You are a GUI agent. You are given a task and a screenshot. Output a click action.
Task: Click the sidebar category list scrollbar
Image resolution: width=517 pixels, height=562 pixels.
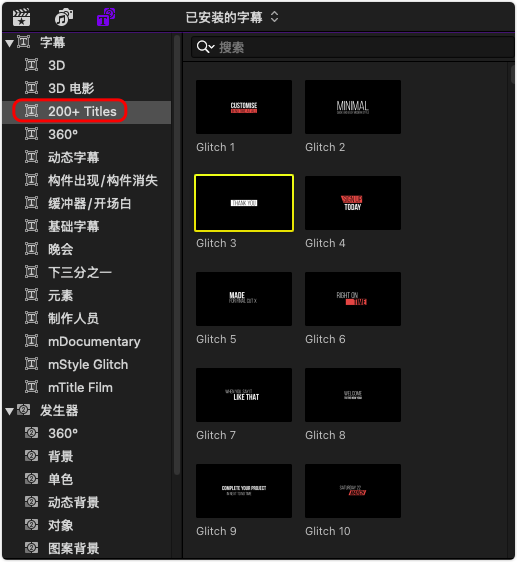pyautogui.click(x=177, y=255)
